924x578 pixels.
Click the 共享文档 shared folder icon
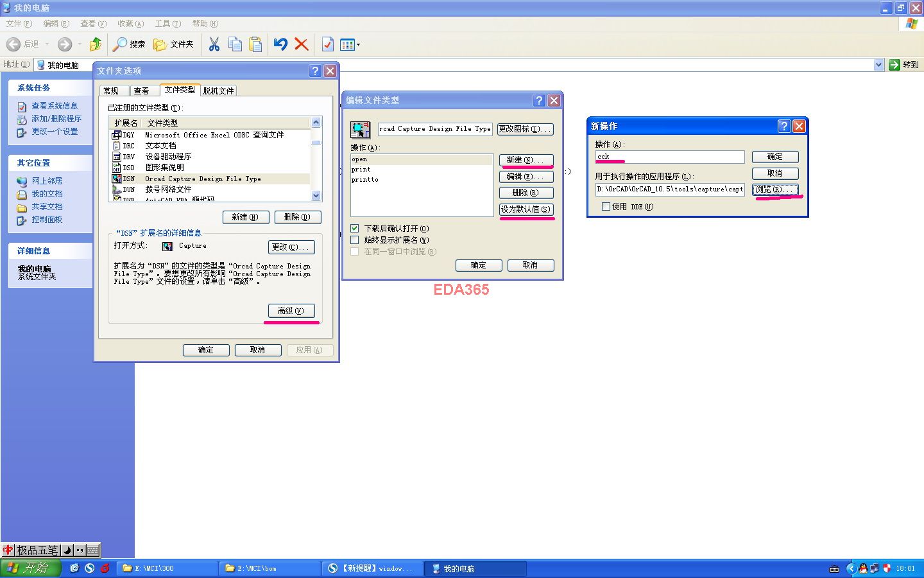(22, 207)
